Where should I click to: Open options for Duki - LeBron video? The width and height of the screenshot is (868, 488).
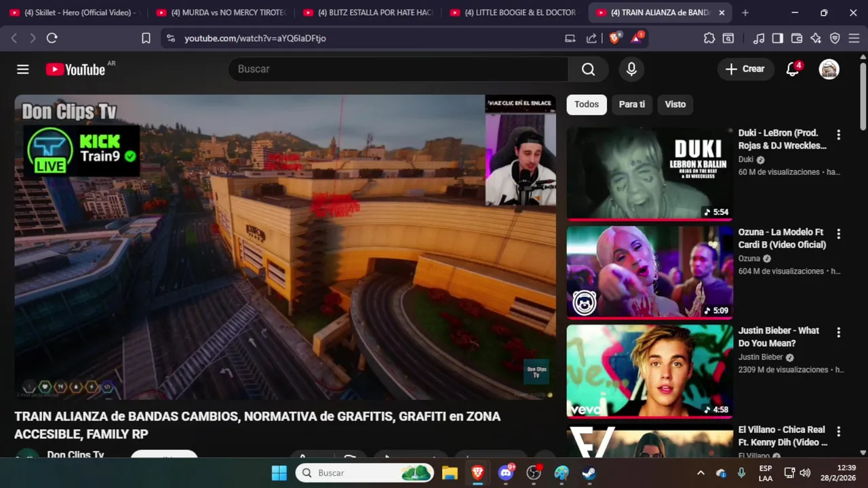pyautogui.click(x=838, y=135)
